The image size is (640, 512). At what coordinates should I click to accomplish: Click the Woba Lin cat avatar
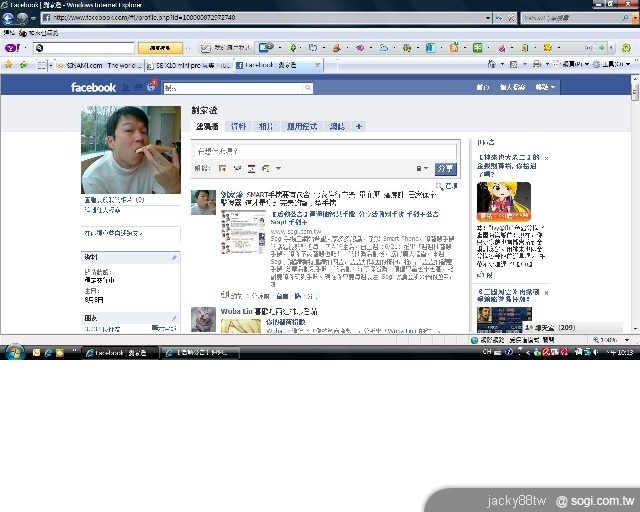203,319
